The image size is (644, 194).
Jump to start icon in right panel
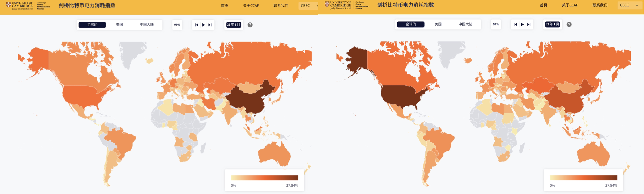515,24
